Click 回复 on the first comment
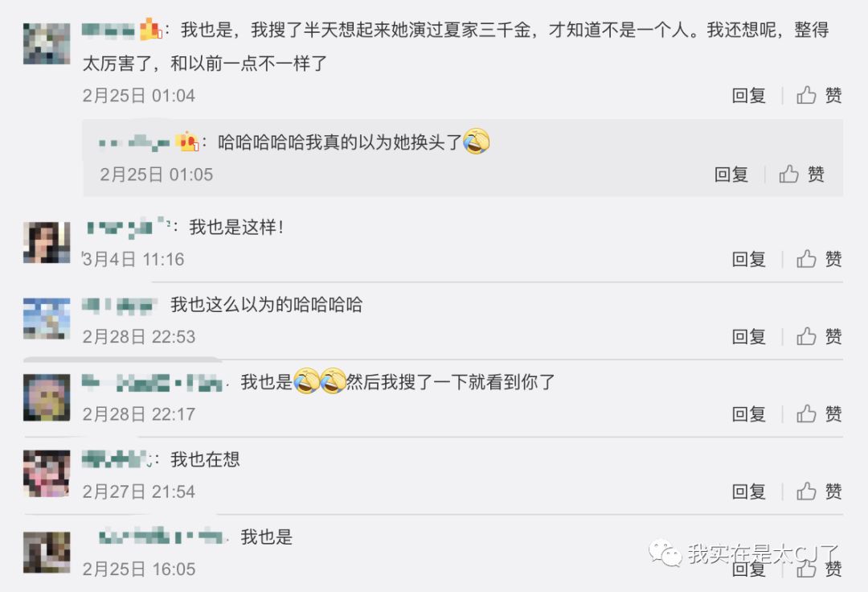This screenshot has height=592, width=868. 748,95
